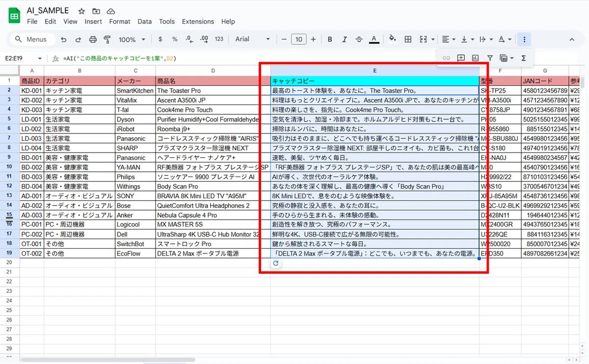Decrease font size with minus button

284,39
